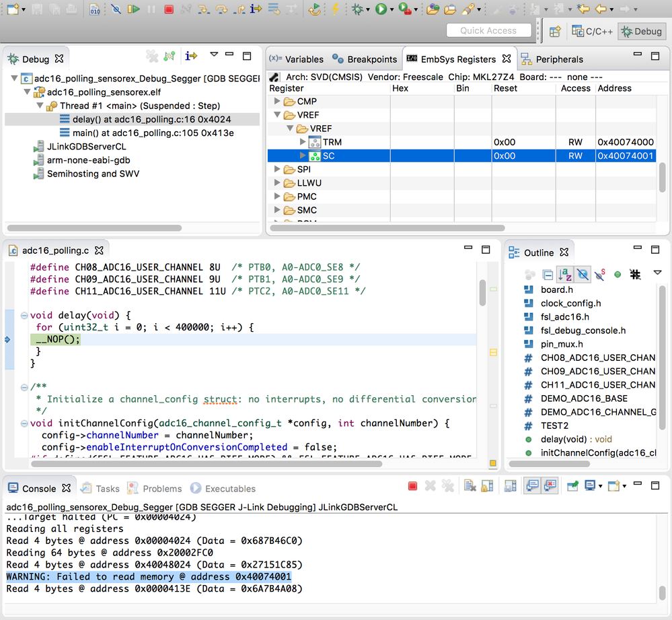The height and width of the screenshot is (620, 672).
Task: Toggle instruction stepping mode in toolbar
Action: point(256,9)
